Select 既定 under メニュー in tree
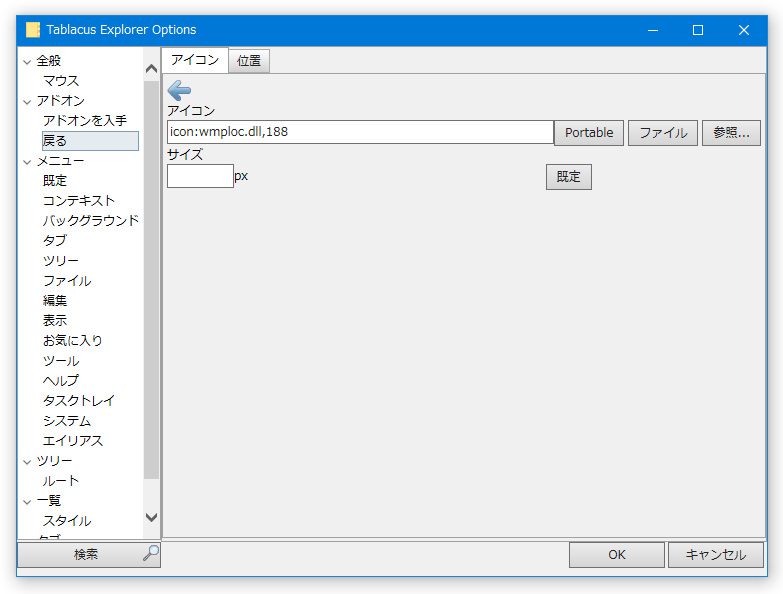The image size is (783, 594). (x=55, y=181)
